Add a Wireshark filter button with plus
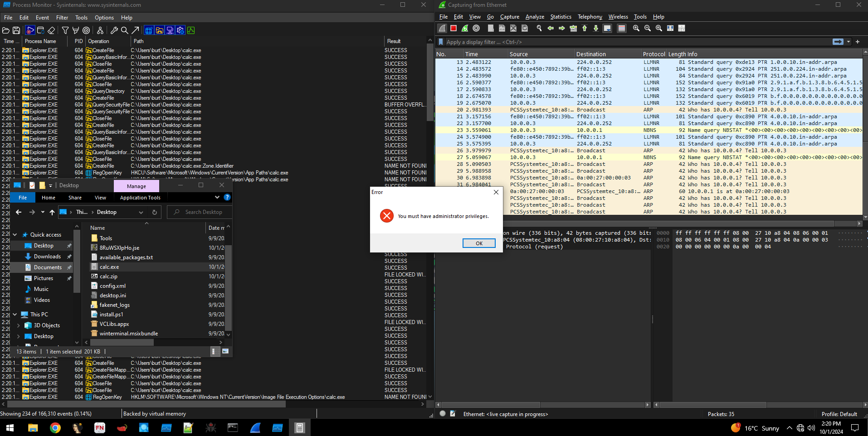Viewport: 868px width, 436px height. [858, 42]
